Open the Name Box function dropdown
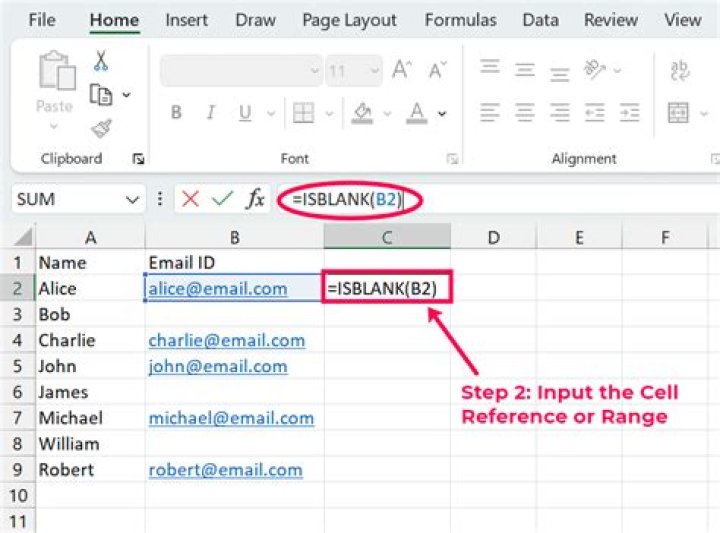The width and height of the screenshot is (720, 533). pyautogui.click(x=132, y=200)
